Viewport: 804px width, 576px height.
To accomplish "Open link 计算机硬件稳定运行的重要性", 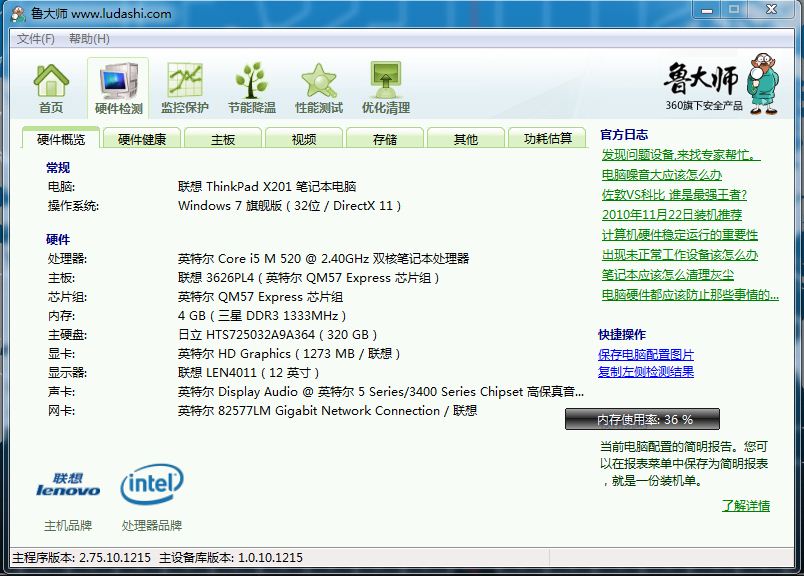I will coord(679,235).
